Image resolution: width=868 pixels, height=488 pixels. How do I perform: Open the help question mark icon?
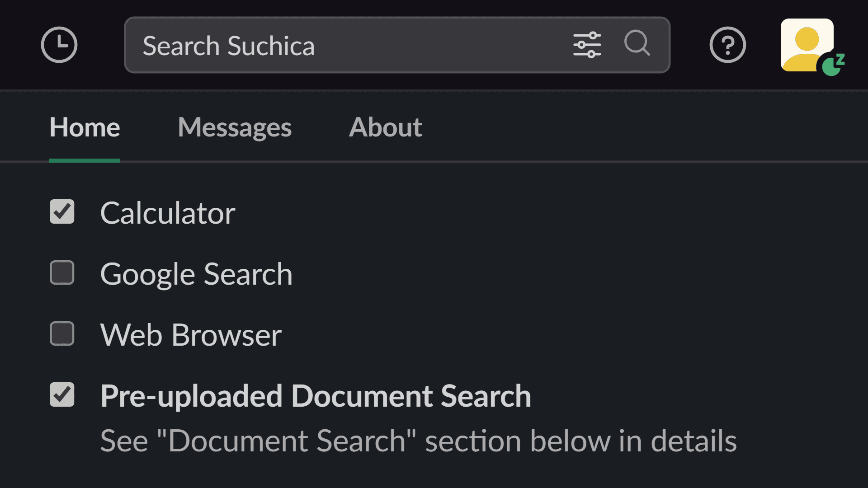(x=728, y=45)
